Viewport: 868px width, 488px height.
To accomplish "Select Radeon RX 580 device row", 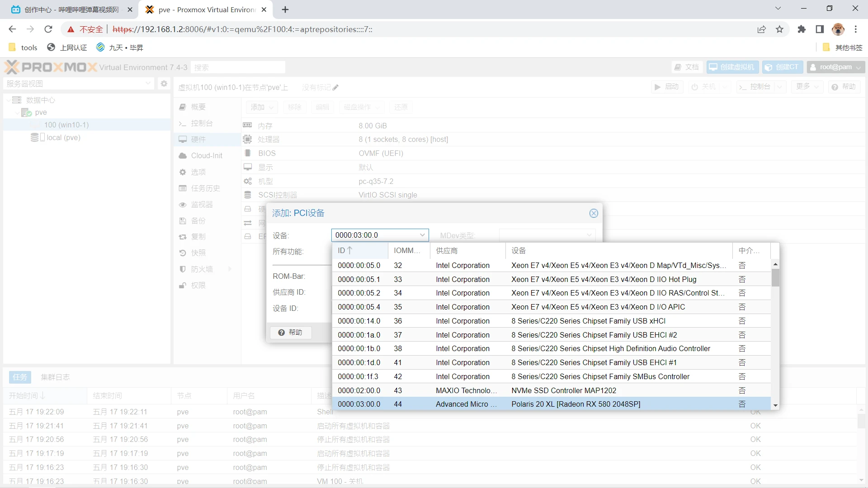I will pyautogui.click(x=551, y=404).
